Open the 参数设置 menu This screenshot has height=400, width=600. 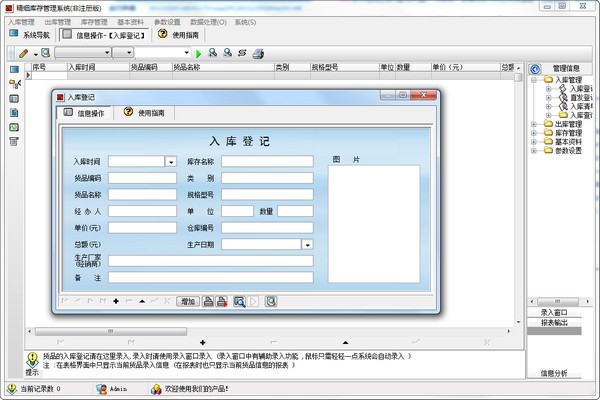pos(167,20)
